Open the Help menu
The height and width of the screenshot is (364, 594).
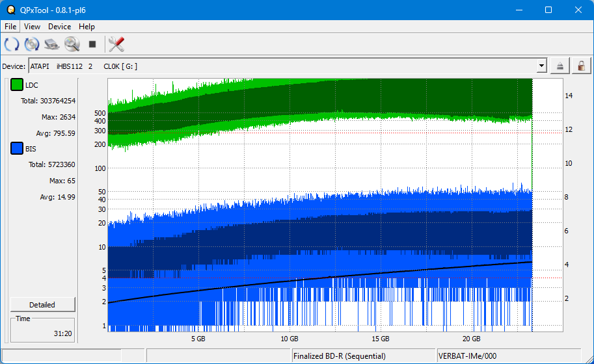(87, 27)
